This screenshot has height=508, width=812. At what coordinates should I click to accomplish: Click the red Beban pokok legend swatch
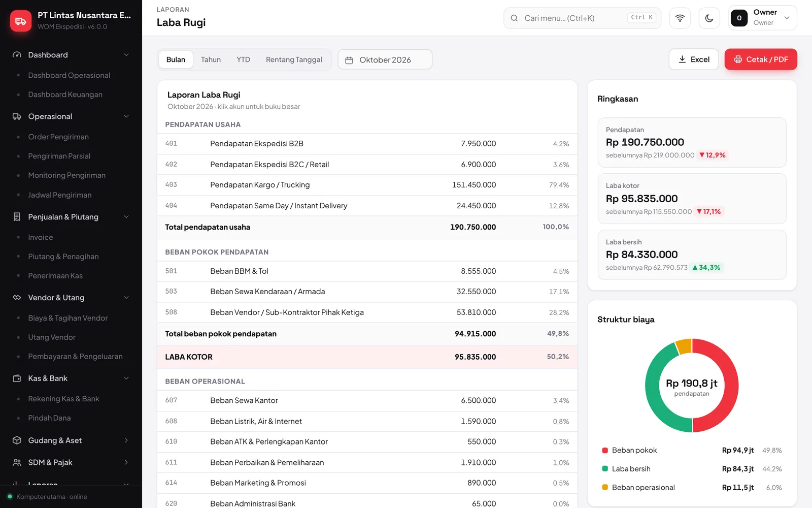605,450
